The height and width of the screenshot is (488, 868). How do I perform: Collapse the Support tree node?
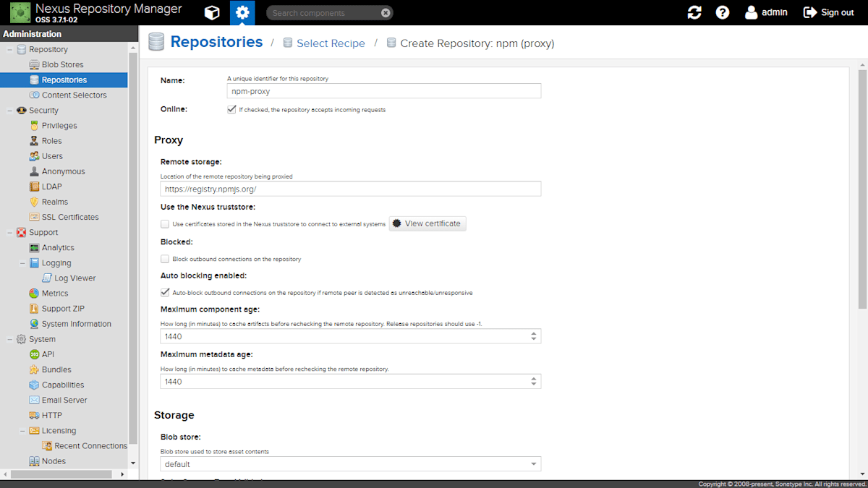coord(9,233)
